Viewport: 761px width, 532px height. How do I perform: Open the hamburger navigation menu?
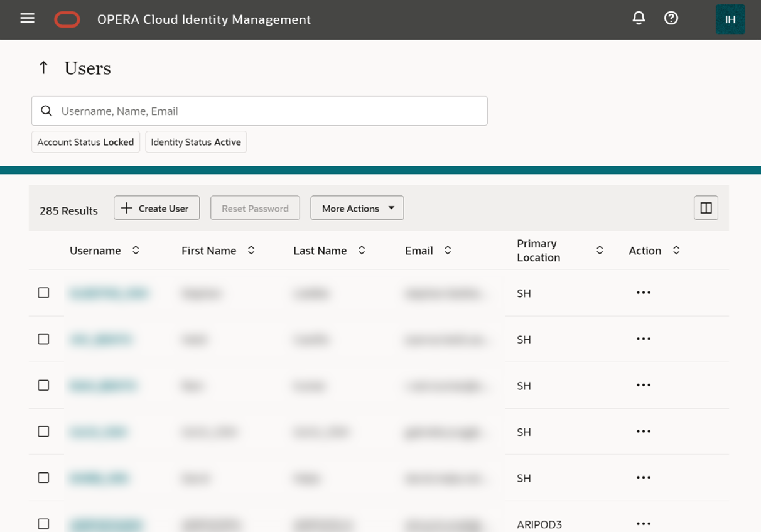click(28, 18)
